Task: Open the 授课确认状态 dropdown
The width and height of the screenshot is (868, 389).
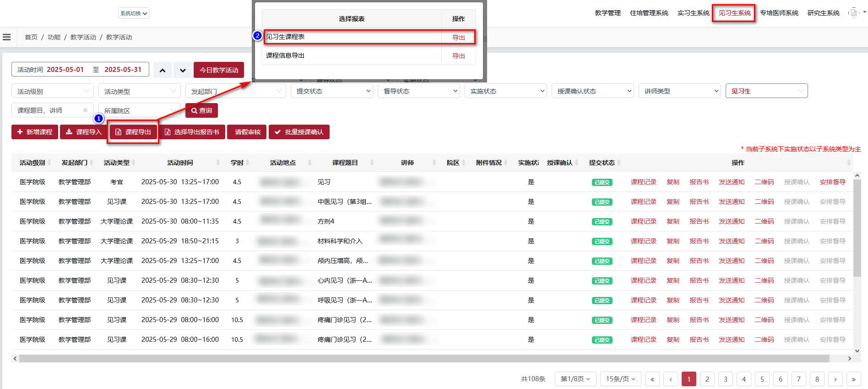Action: point(593,91)
